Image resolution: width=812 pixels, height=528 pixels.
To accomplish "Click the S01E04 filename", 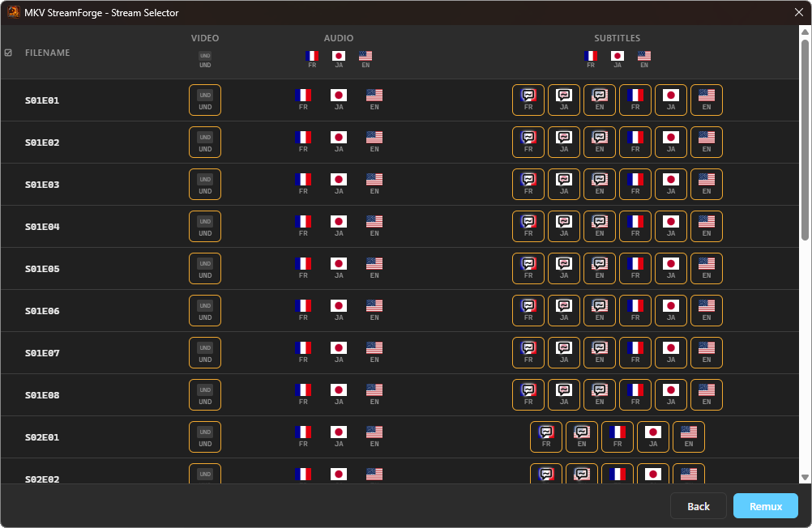I will click(x=42, y=227).
